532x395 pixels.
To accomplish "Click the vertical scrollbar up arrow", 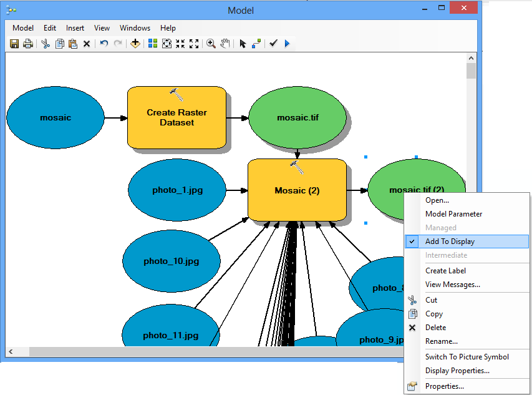I will [471, 58].
